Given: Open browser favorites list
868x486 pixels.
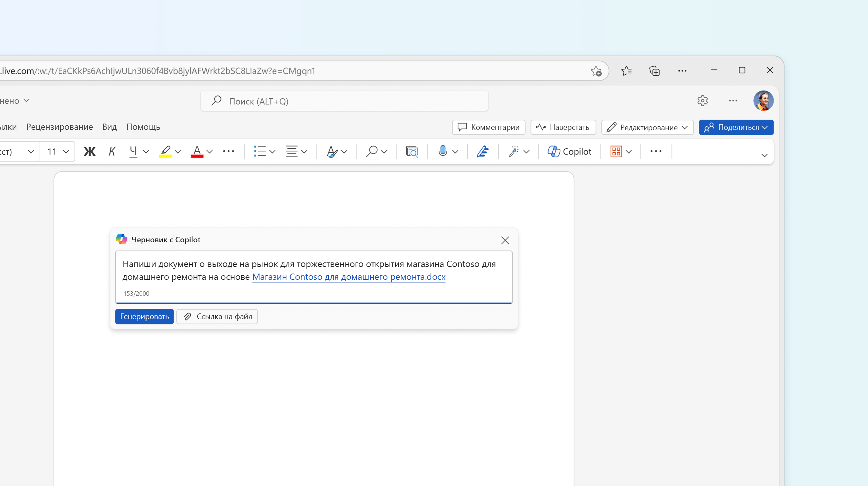Looking at the screenshot, I should 626,71.
